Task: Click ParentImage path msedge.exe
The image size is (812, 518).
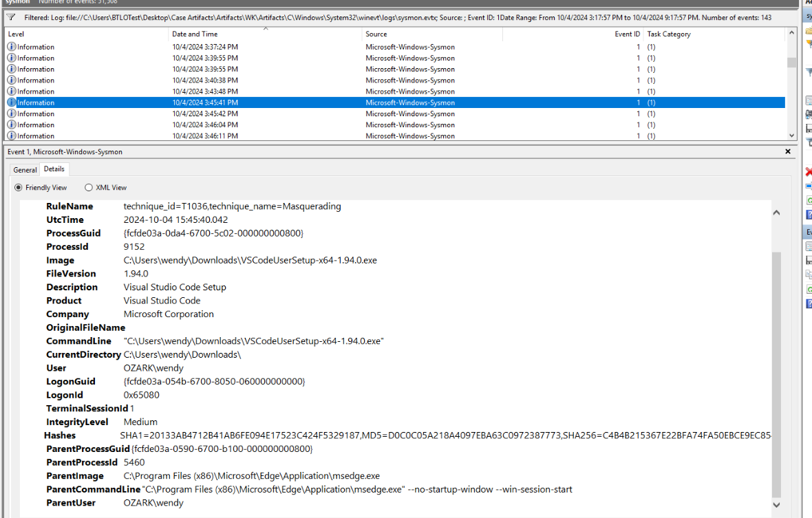Action: coord(252,475)
